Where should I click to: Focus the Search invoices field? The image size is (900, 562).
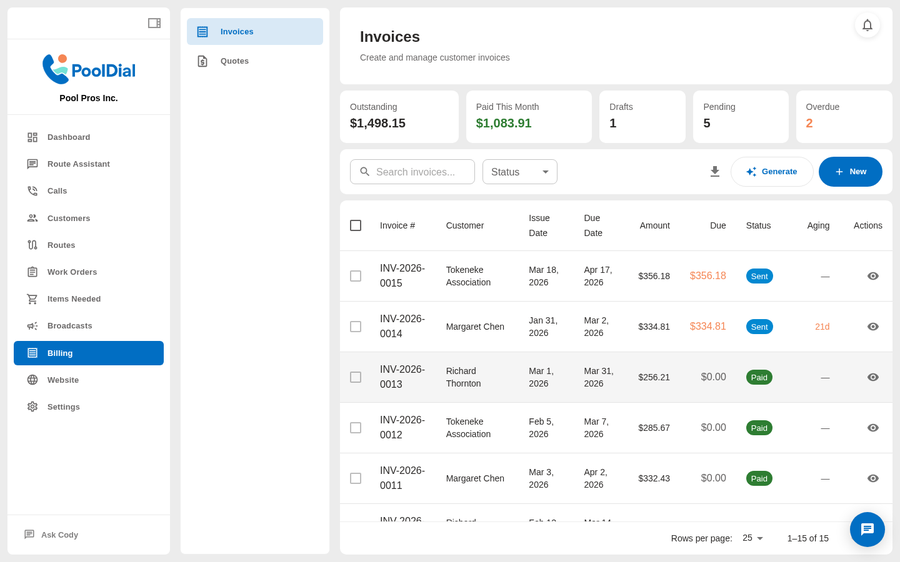420,172
